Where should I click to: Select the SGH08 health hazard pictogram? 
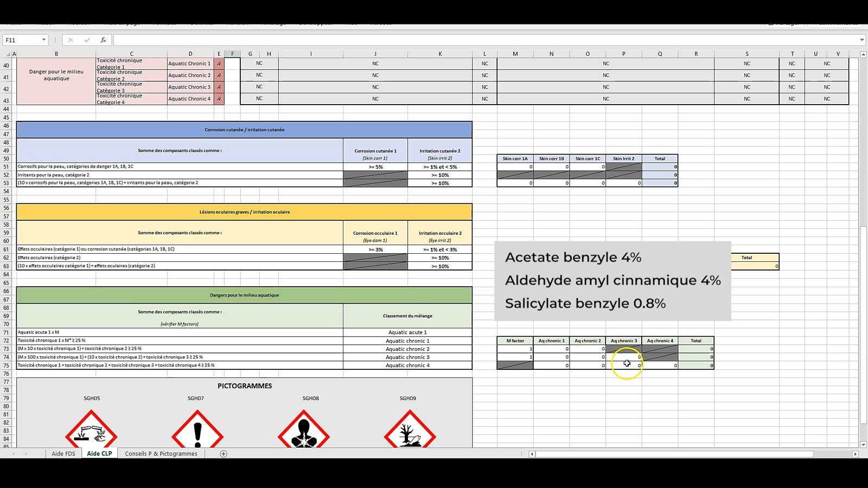pos(304,428)
